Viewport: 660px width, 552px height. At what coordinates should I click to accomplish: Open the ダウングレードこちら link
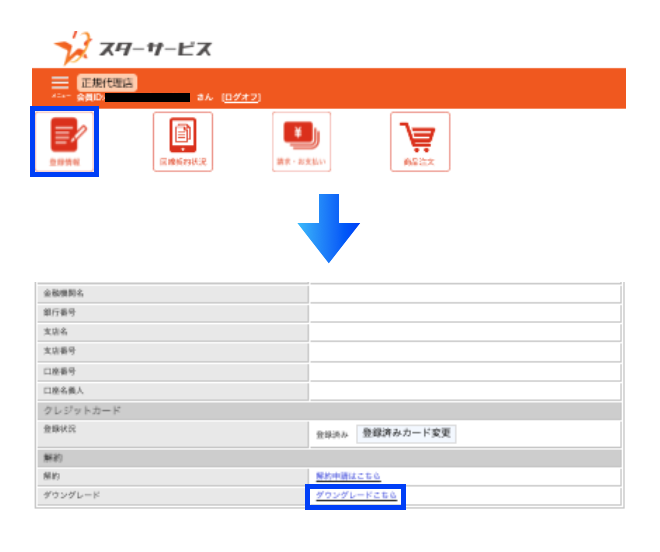[356, 495]
